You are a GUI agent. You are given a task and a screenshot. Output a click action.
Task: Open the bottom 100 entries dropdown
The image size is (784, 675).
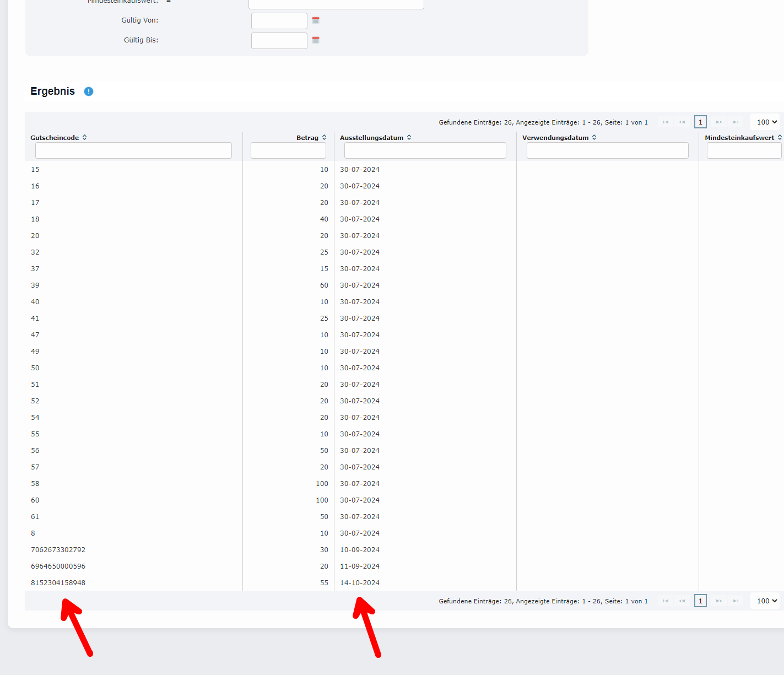[765, 601]
